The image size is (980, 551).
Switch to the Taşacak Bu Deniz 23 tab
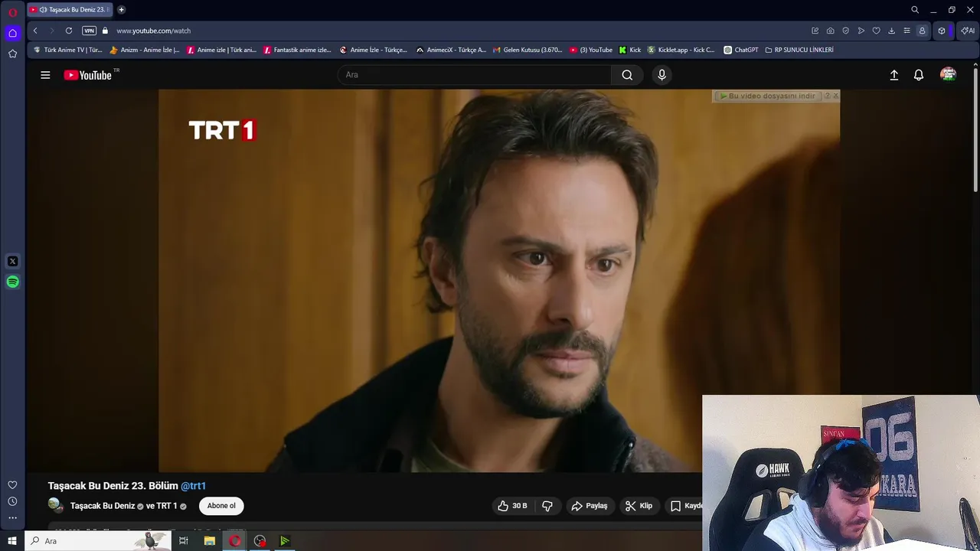[69, 10]
